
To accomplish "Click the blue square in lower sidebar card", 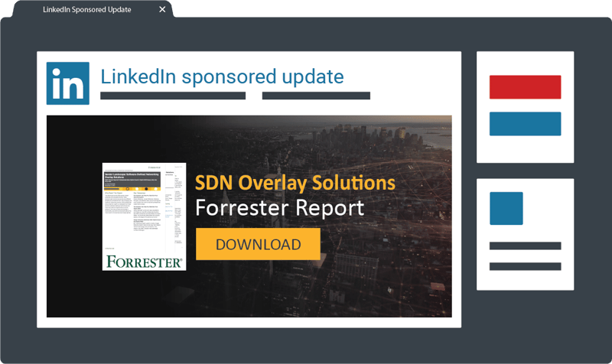I will click(x=506, y=208).
